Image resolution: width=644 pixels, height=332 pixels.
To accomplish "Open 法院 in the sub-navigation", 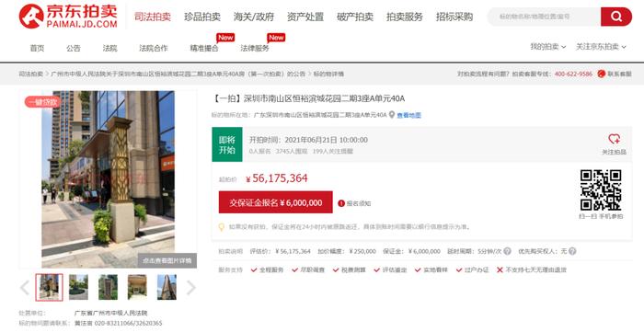I will (110, 48).
